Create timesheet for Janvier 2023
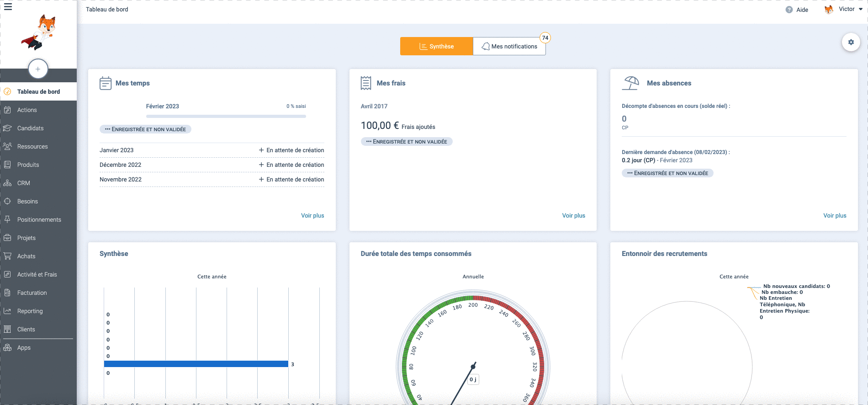The image size is (868, 405). pos(291,150)
